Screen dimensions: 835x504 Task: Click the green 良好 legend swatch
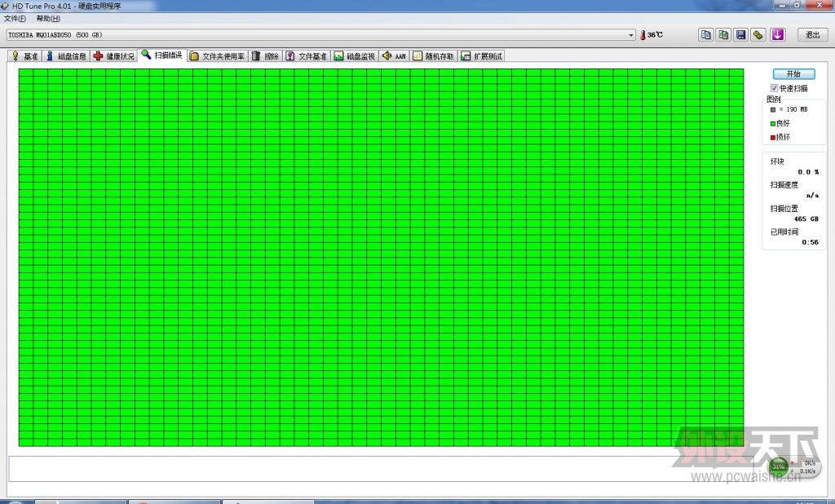773,124
